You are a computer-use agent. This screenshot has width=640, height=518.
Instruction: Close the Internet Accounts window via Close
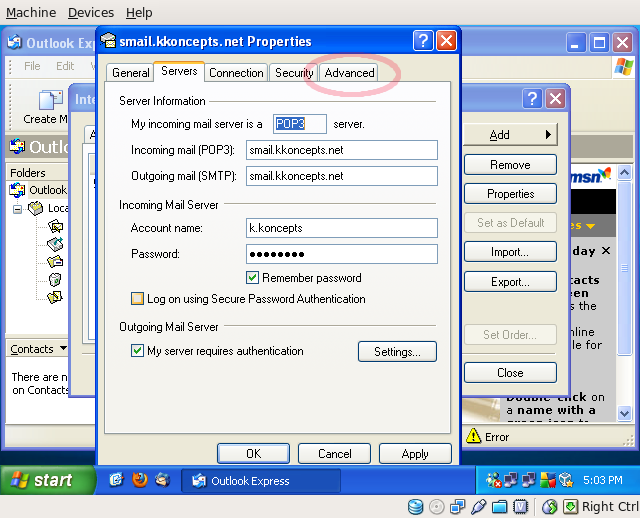pyautogui.click(x=510, y=373)
